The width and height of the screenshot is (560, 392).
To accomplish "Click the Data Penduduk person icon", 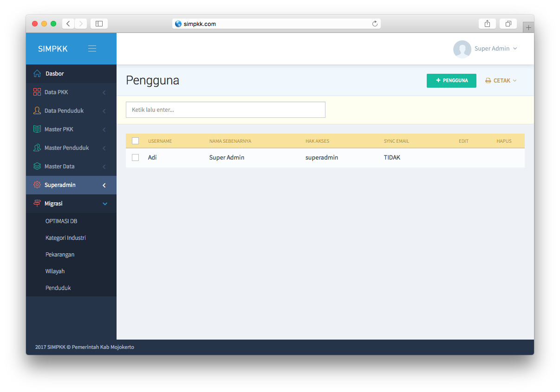I will [x=37, y=111].
